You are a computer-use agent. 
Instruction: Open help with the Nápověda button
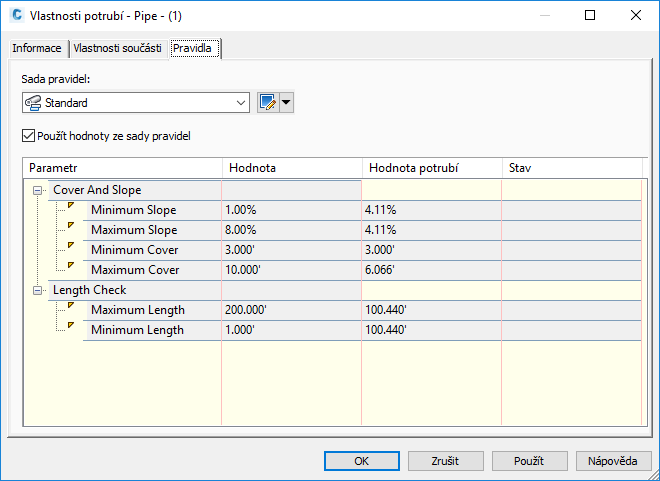pyautogui.click(x=614, y=461)
